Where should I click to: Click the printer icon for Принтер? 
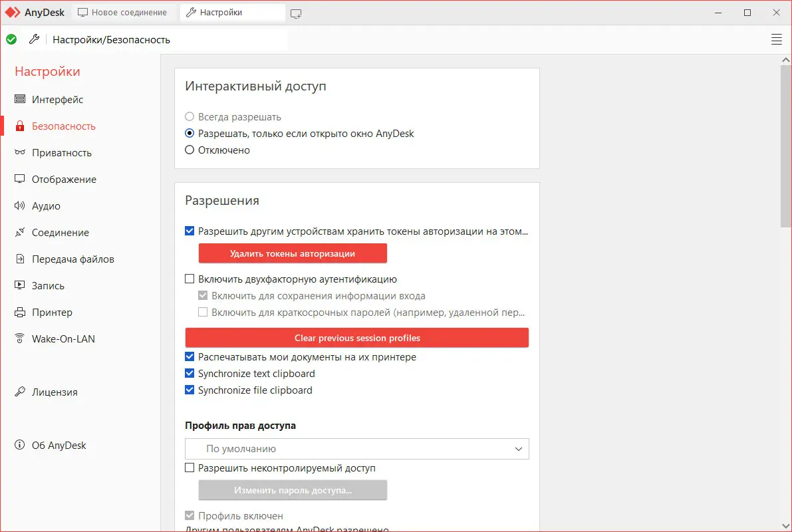[20, 312]
